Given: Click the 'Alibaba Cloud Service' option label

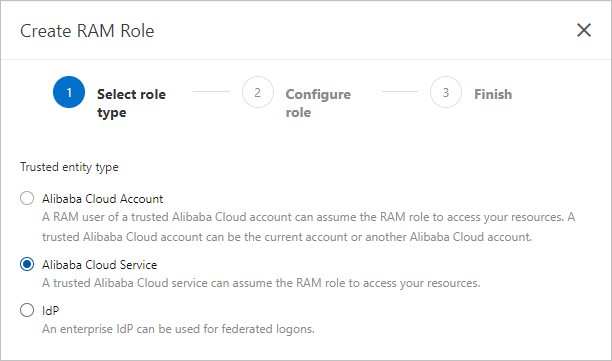Looking at the screenshot, I should [x=100, y=265].
